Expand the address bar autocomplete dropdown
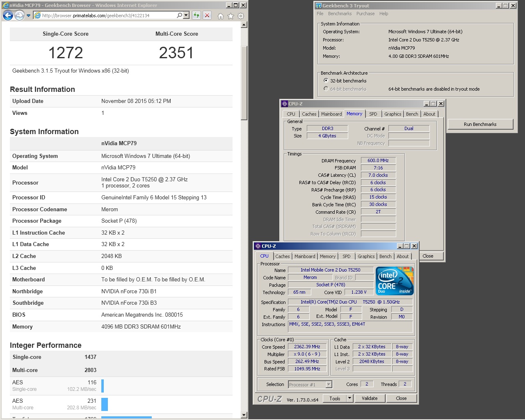The image size is (525, 420). click(x=186, y=16)
